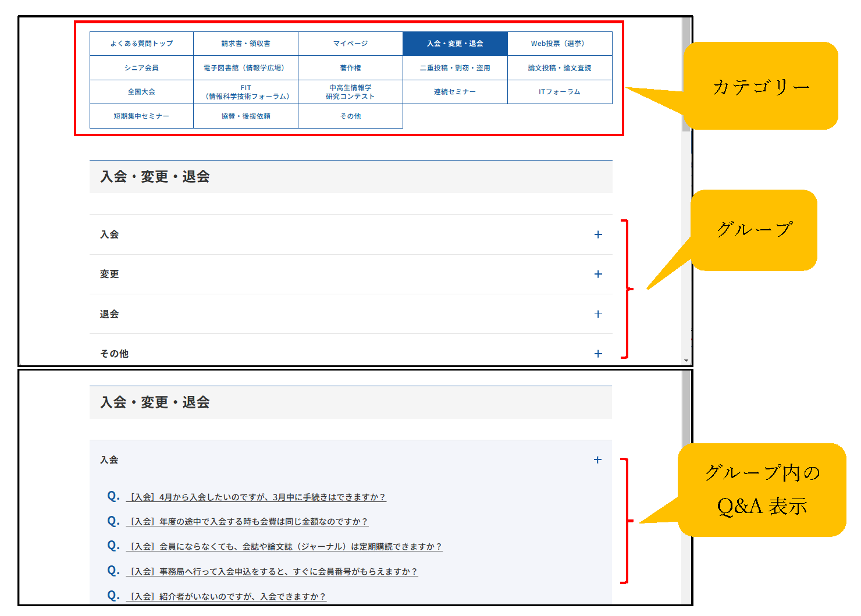This screenshot has width=861, height=616.
Task: Select the 請求書・領収書 category
Action: pos(246,44)
